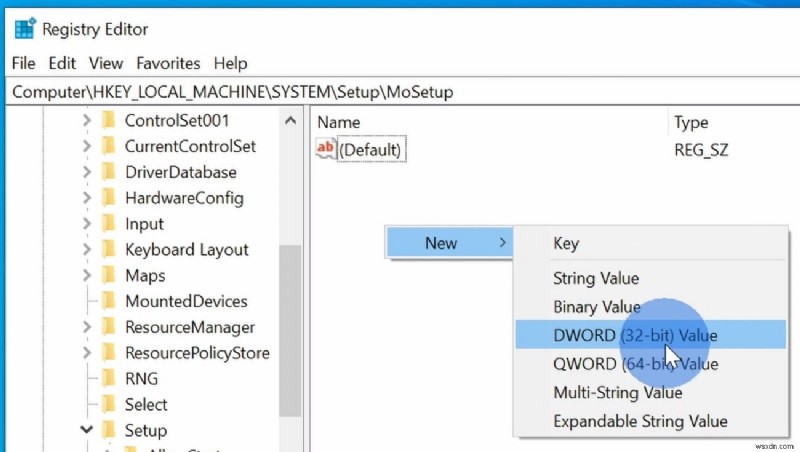This screenshot has width=800, height=452.
Task: Choose String Value from the submenu
Action: click(x=651, y=278)
